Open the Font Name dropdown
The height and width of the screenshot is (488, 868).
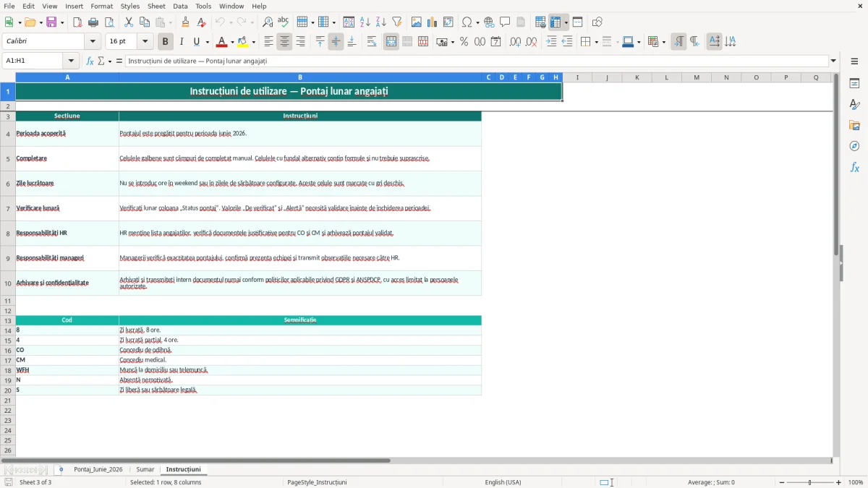[92, 42]
